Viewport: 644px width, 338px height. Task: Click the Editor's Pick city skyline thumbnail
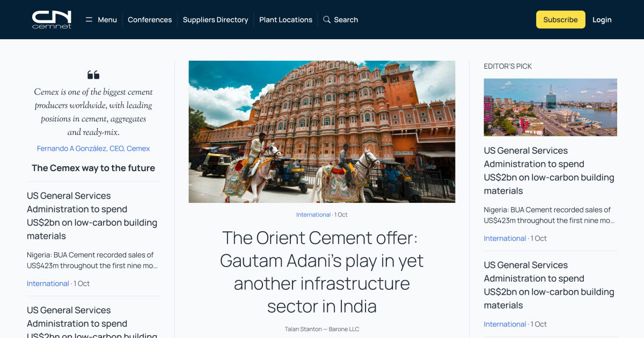[x=550, y=107]
